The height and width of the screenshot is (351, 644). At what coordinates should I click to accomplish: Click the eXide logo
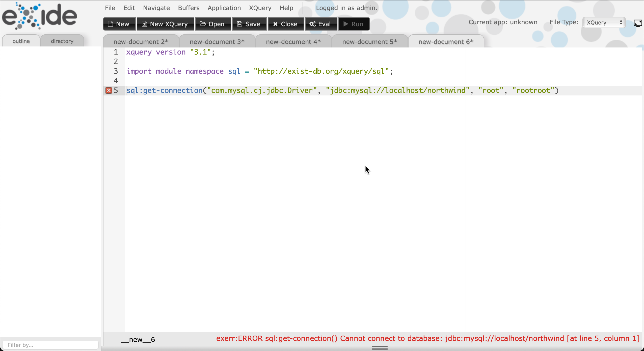point(40,16)
